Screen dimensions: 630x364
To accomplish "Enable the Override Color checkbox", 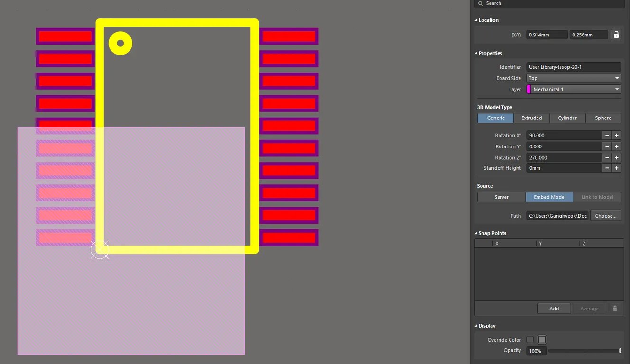I will (x=530, y=339).
